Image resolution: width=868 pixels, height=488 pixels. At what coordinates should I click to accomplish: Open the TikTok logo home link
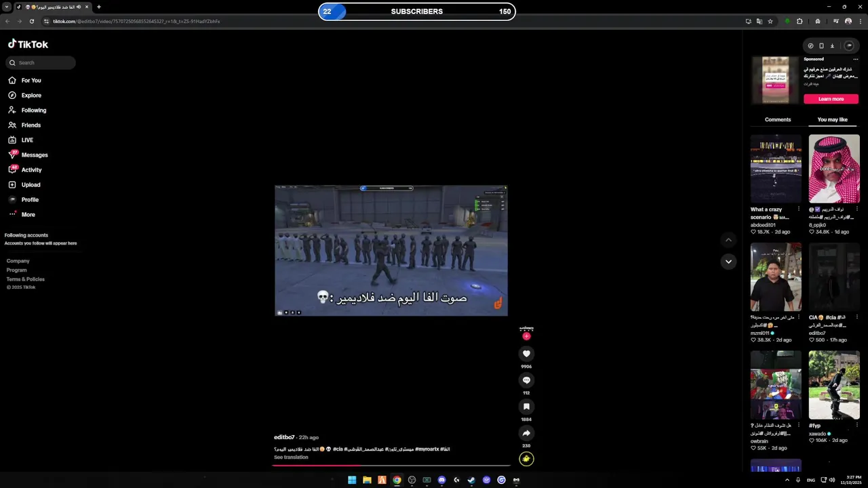[28, 44]
